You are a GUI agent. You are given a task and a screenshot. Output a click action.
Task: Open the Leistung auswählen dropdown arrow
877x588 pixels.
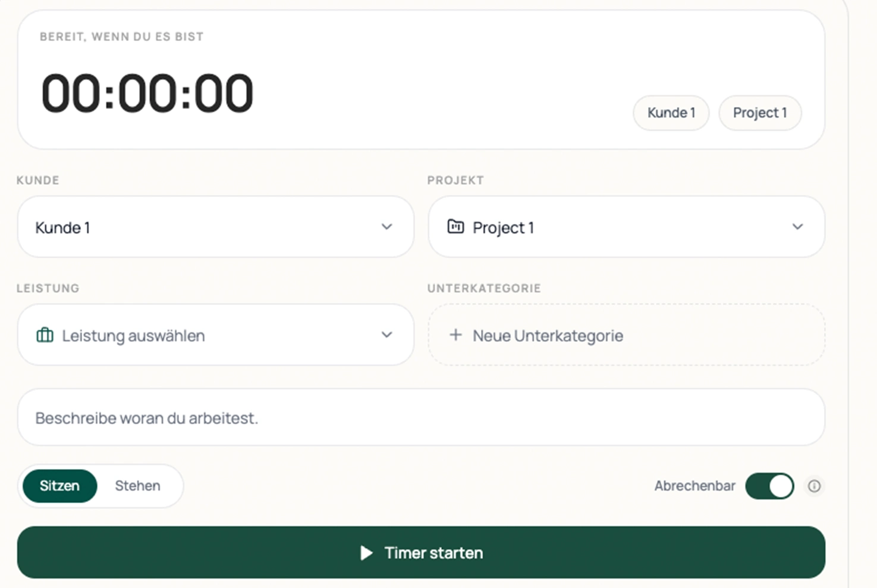click(386, 335)
